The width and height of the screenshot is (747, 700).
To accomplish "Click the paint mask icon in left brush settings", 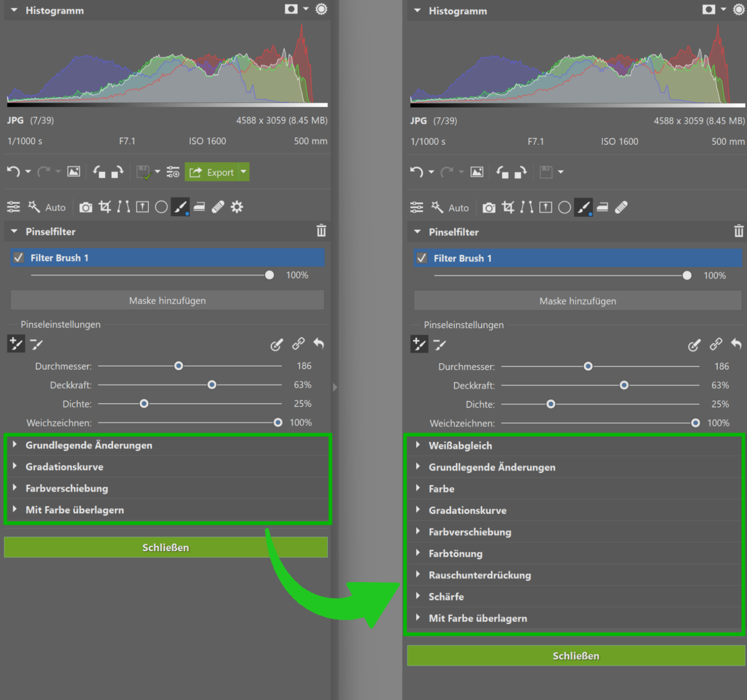I will [x=277, y=344].
